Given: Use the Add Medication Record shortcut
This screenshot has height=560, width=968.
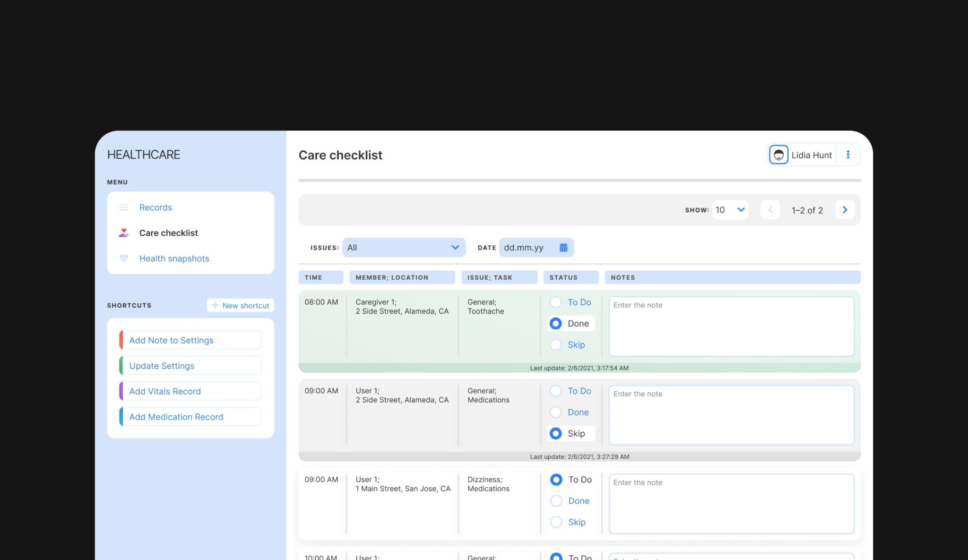Looking at the screenshot, I should tap(190, 417).
